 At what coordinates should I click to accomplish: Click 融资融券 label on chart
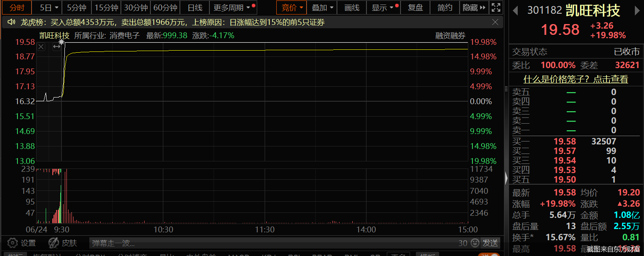[450, 36]
